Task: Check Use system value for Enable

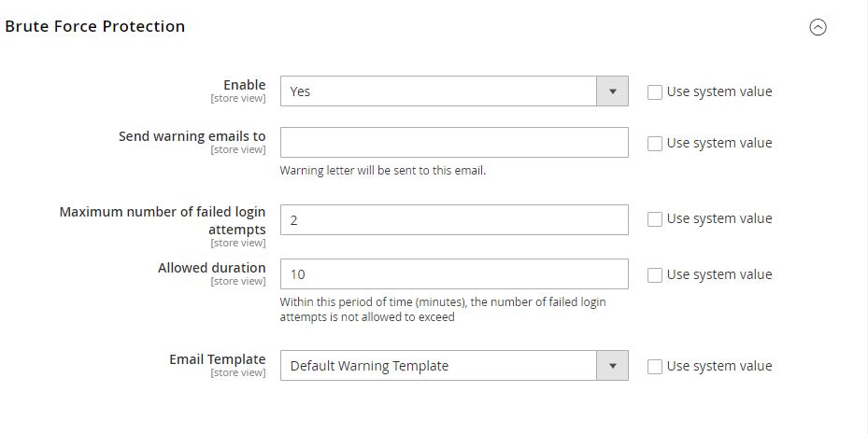Action: tap(655, 92)
